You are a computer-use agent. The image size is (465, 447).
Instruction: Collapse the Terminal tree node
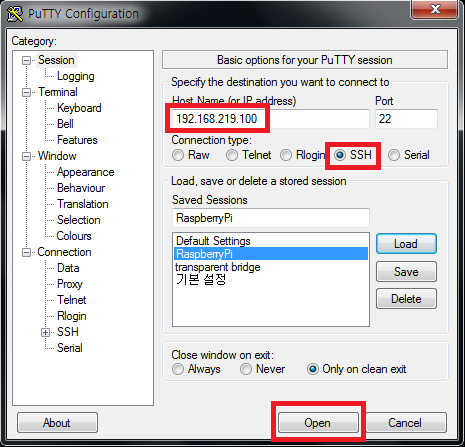26,92
